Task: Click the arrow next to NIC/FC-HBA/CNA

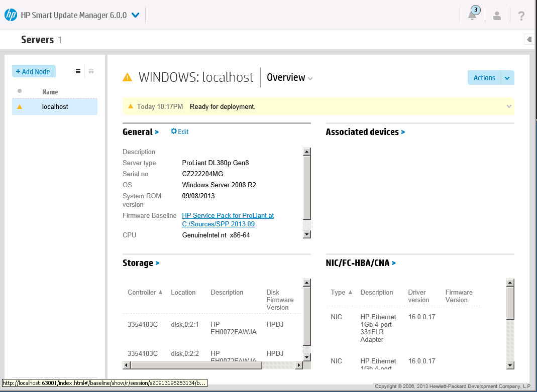Action: click(x=394, y=263)
